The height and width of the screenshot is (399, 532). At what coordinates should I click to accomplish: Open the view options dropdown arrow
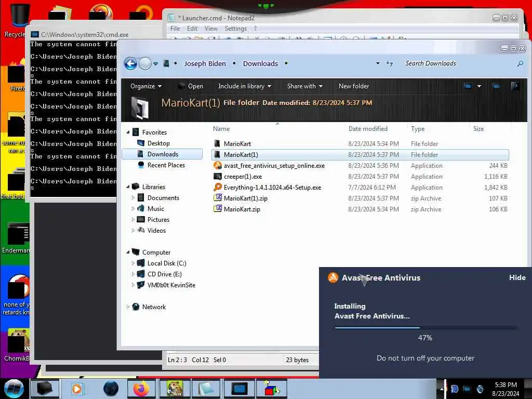(479, 86)
